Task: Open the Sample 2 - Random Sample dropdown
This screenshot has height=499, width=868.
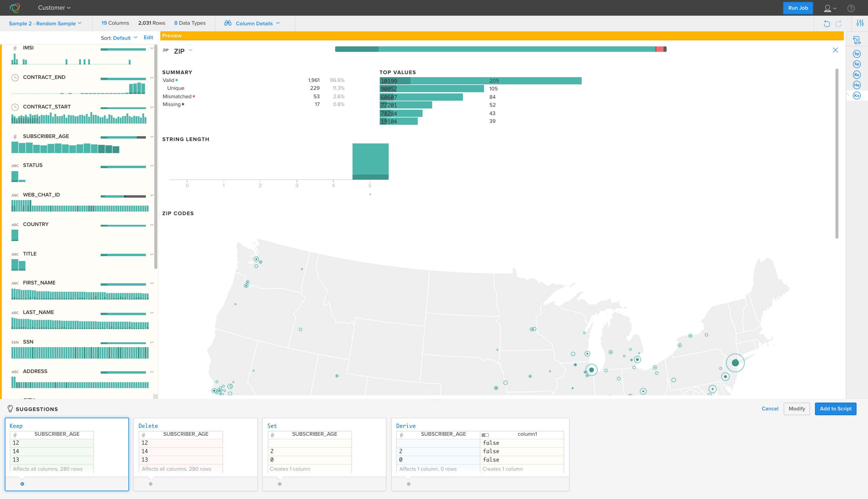Action: coord(45,23)
